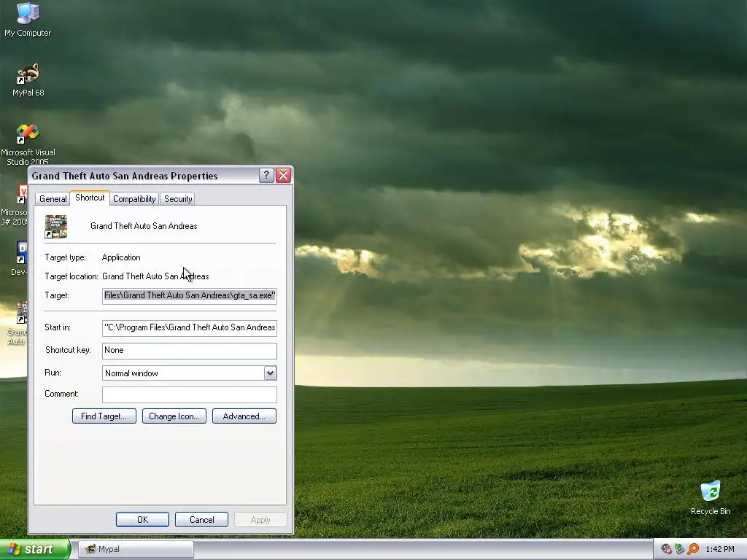
Task: Open the Compatibility tab
Action: 134,199
